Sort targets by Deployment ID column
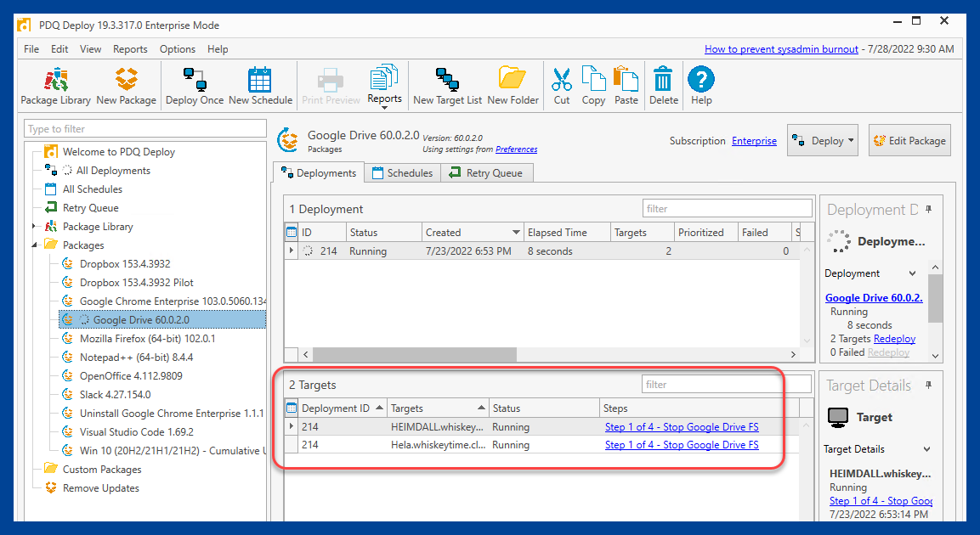This screenshot has width=980, height=535. pos(342,408)
